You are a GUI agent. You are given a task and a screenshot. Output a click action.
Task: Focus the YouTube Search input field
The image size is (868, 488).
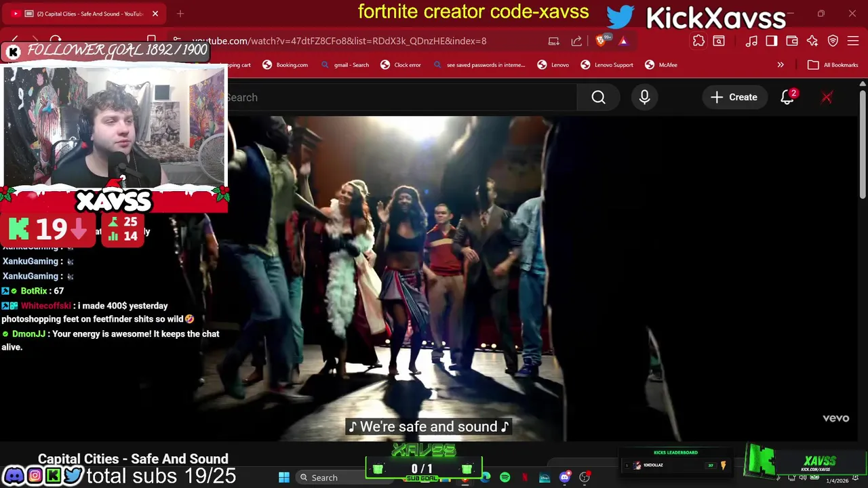pyautogui.click(x=401, y=98)
